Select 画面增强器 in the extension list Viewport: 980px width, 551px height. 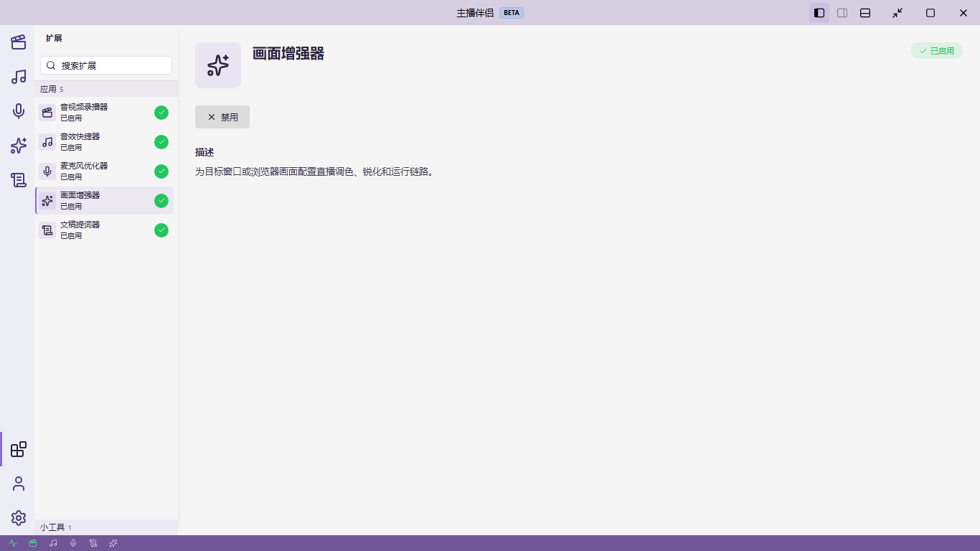click(x=104, y=201)
